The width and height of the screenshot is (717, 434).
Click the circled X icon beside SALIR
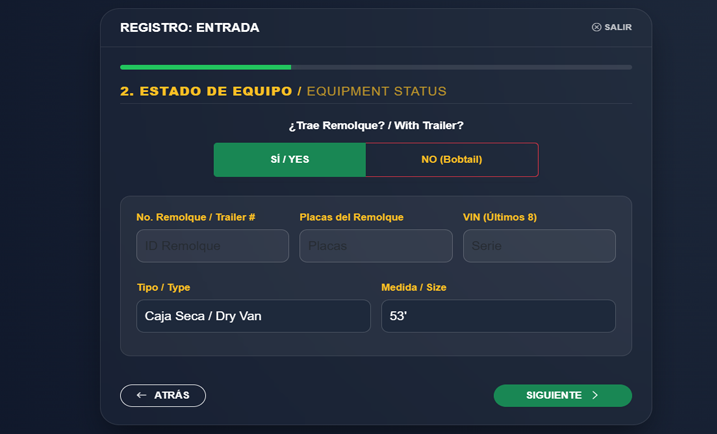pyautogui.click(x=597, y=28)
